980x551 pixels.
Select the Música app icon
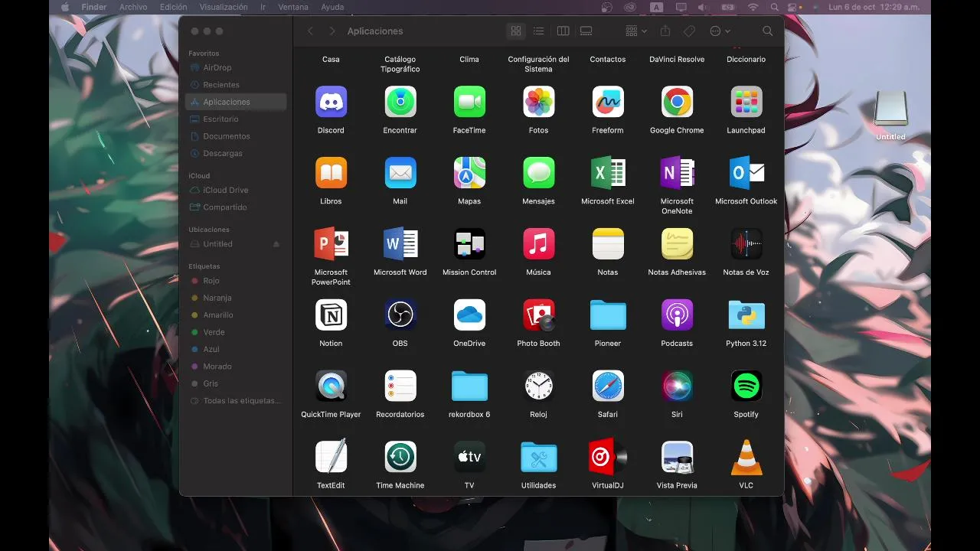539,244
